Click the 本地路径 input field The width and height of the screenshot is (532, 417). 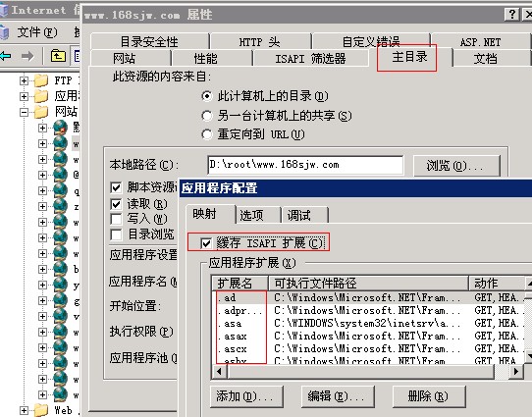305,165
